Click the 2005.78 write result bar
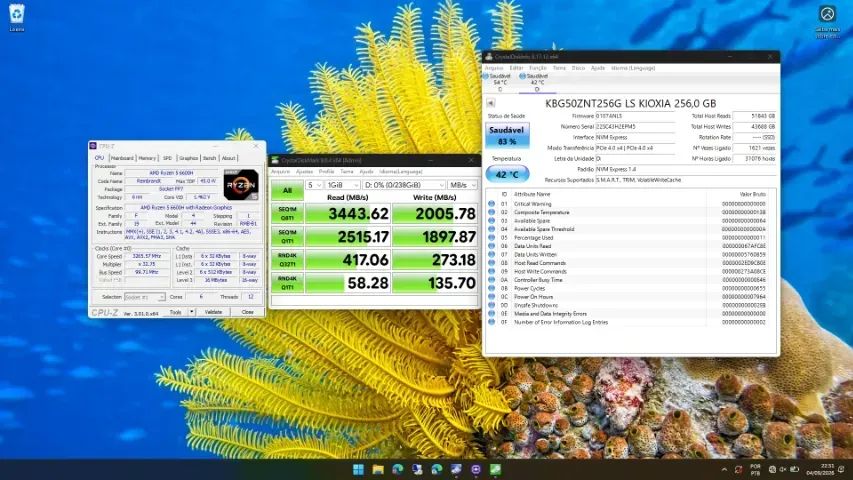This screenshot has width=853, height=480. coord(435,213)
